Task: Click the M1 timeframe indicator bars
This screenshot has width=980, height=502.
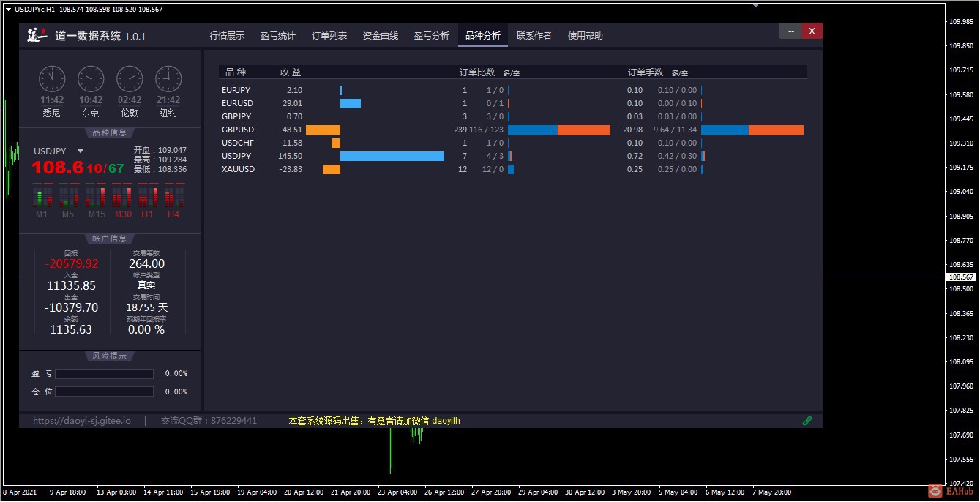Action: (42, 195)
